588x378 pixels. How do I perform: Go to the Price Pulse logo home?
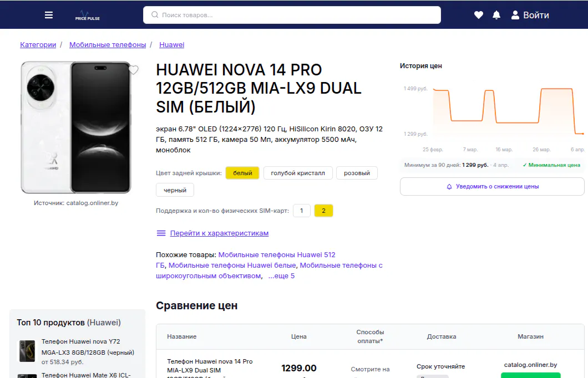(87, 15)
